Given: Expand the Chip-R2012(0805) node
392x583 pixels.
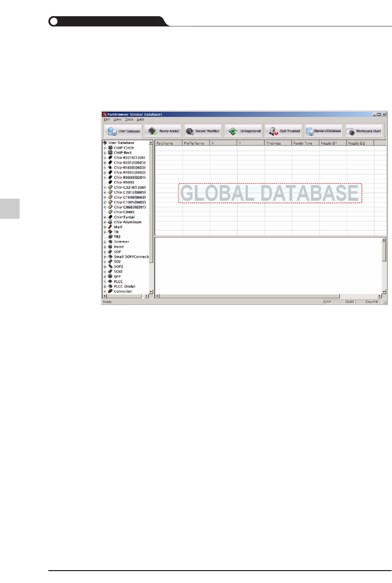Looking at the screenshot, I should (x=105, y=162).
